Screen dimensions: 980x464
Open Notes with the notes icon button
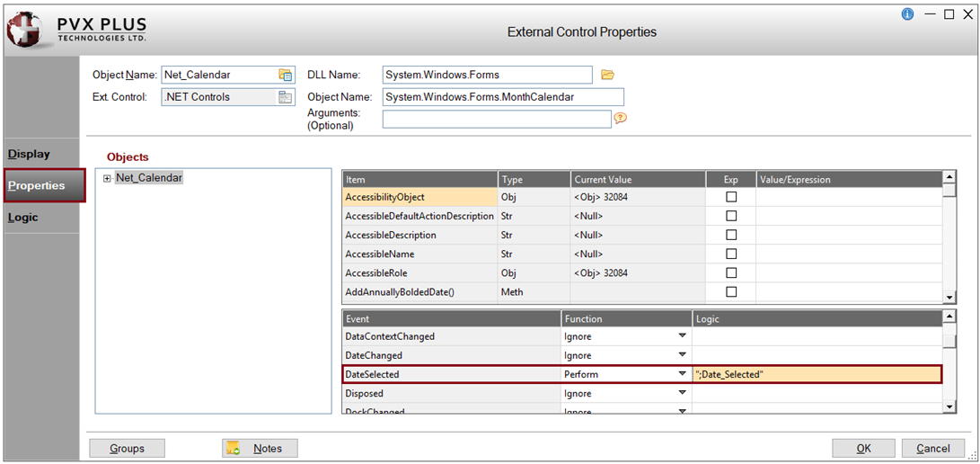260,448
